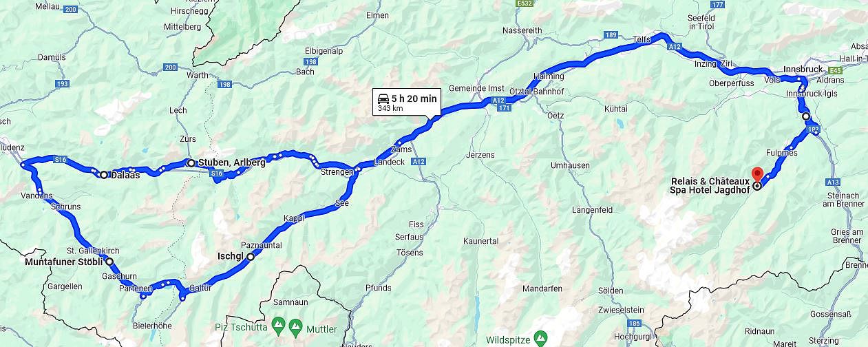
Task: Click the Piz Tschütta green peak marker
Action: tap(278, 324)
